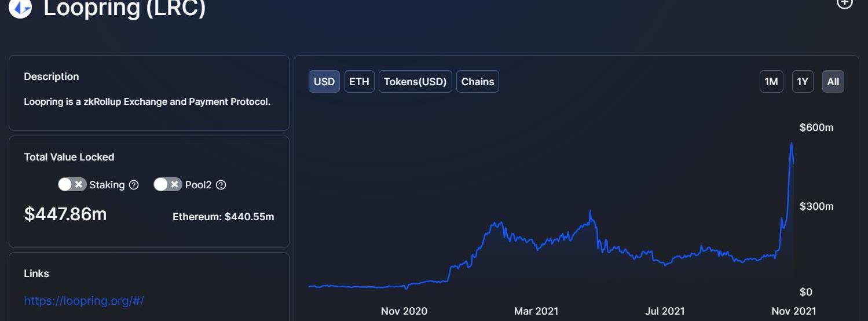Click the plus circle icon at top right
Viewport: 868px width, 321px height.
point(845,3)
